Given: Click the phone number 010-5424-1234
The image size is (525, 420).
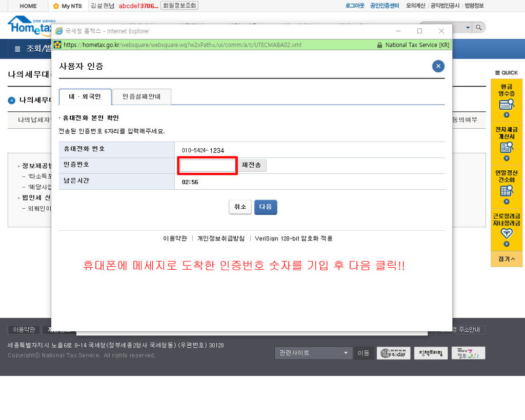Looking at the screenshot, I should tap(203, 150).
